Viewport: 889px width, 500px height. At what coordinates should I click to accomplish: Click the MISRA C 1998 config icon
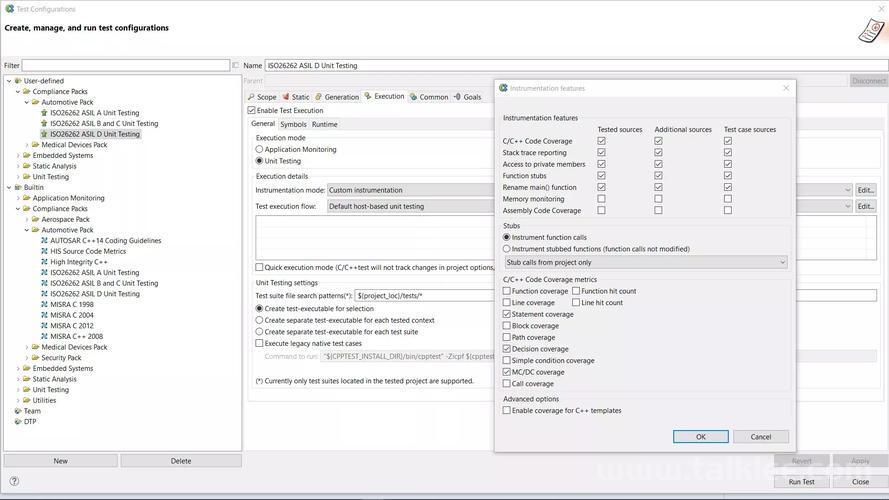(44, 304)
